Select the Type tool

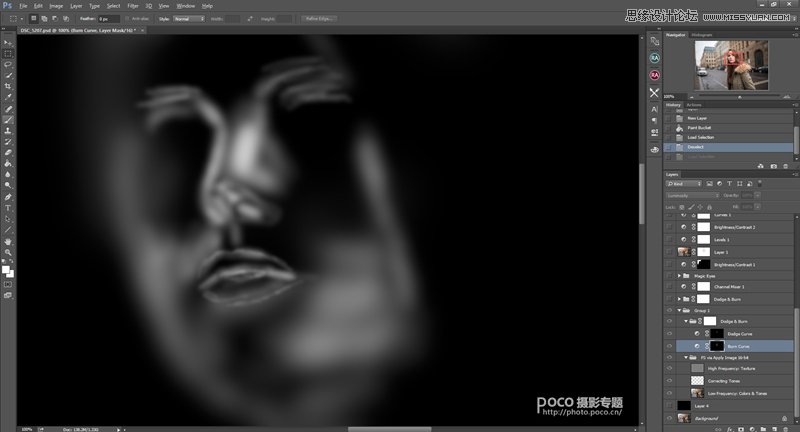point(8,208)
